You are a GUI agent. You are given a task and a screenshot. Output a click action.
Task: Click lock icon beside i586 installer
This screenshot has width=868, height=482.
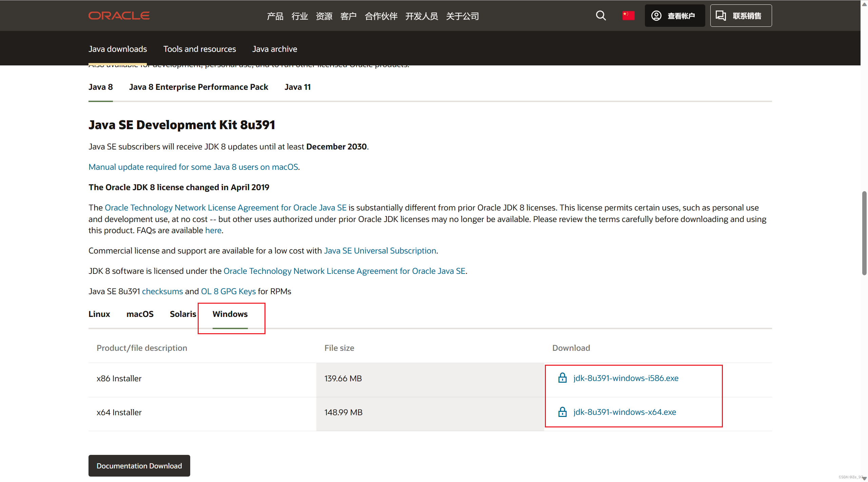(x=562, y=378)
